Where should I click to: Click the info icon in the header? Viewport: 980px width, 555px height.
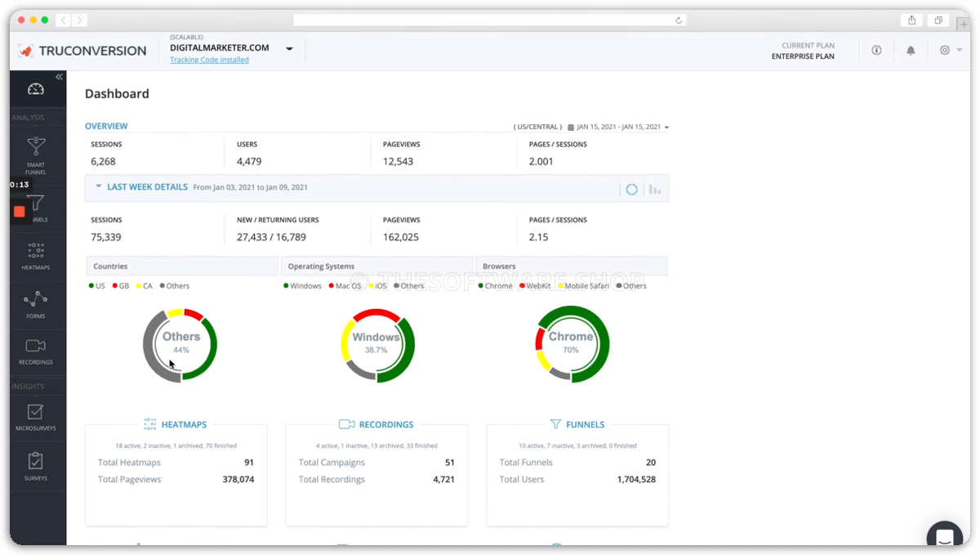click(x=876, y=50)
